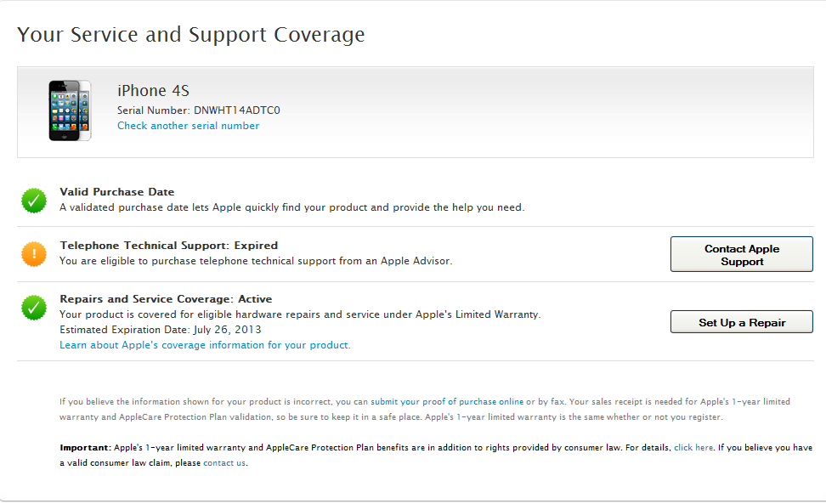The width and height of the screenshot is (826, 504).
Task: Open the click here consumer law link
Action: click(x=693, y=447)
